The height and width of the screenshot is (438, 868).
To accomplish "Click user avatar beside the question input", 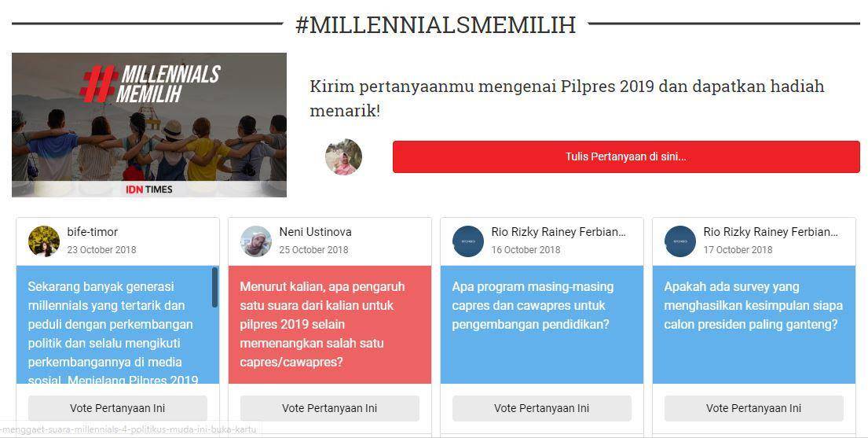I will [x=343, y=157].
